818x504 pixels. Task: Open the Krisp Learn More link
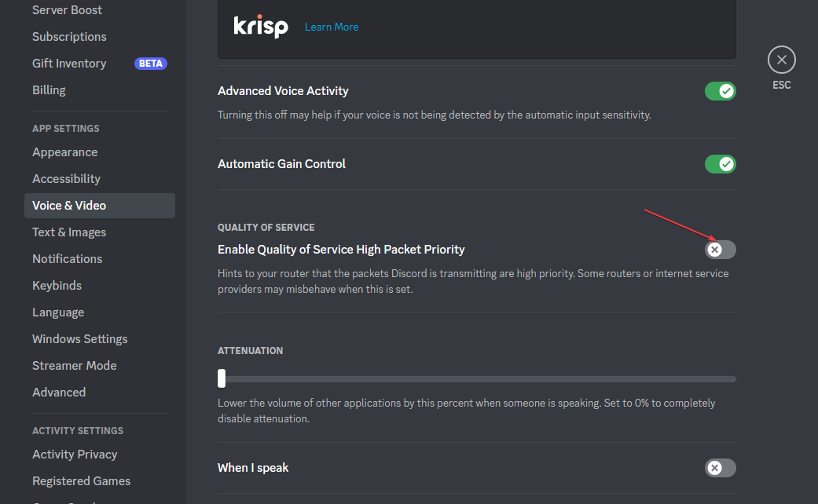pyautogui.click(x=332, y=27)
